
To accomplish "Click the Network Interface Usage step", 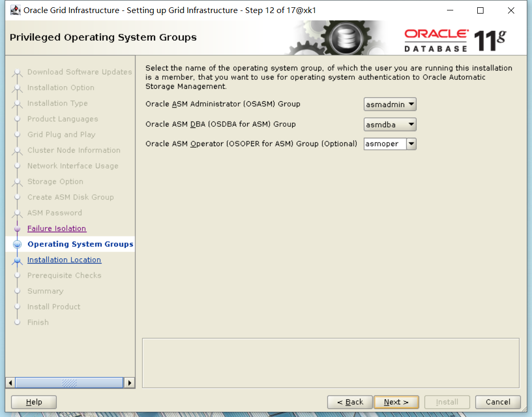I will click(x=73, y=166).
